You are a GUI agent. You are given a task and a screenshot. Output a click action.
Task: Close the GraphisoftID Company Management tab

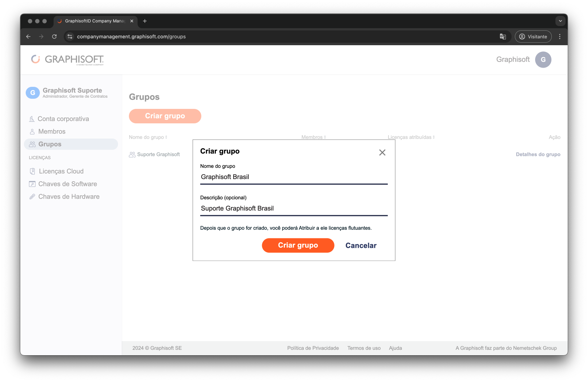click(x=132, y=21)
